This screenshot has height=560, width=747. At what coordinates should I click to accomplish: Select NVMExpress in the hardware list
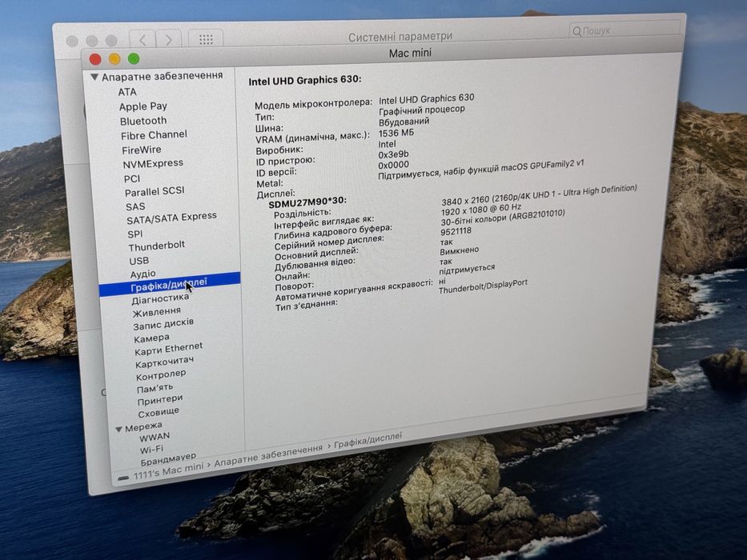pyautogui.click(x=153, y=164)
